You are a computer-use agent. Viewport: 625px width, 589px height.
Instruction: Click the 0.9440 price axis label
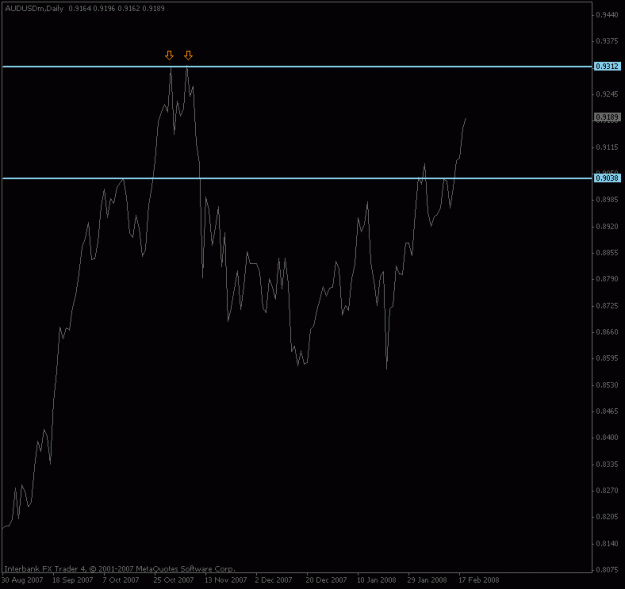click(607, 15)
